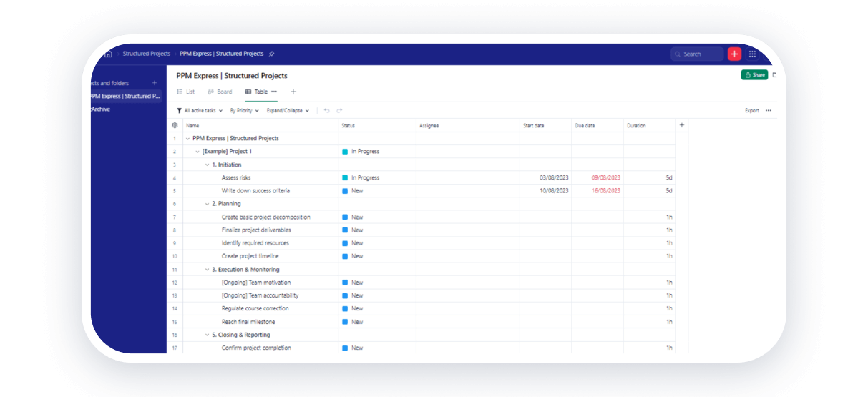Add a new view tab with plus

click(293, 92)
